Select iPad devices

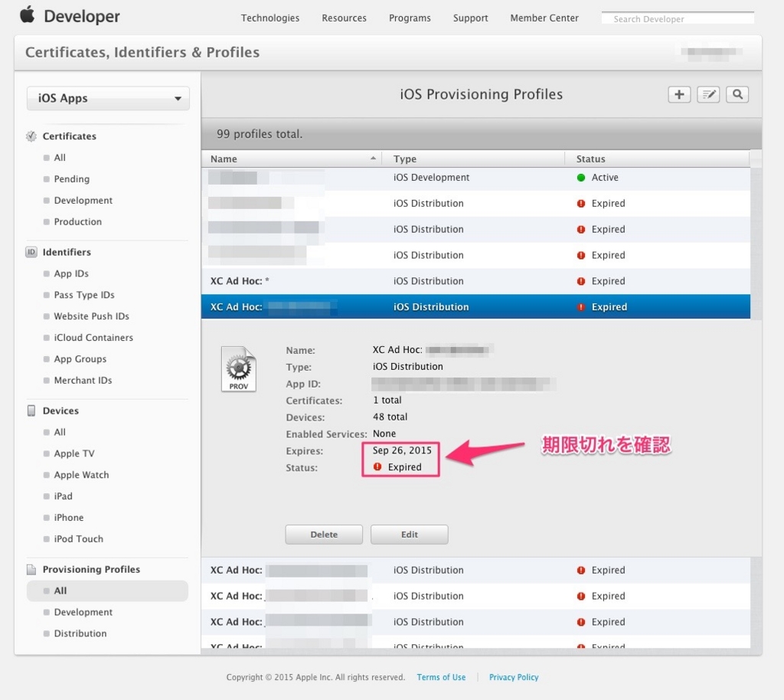(x=63, y=496)
